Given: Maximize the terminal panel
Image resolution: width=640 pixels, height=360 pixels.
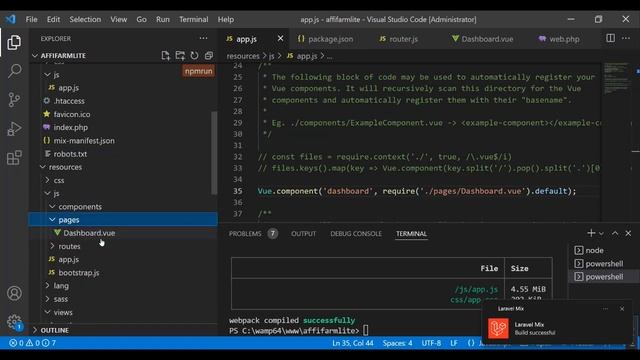Looking at the screenshot, I should 615,233.
